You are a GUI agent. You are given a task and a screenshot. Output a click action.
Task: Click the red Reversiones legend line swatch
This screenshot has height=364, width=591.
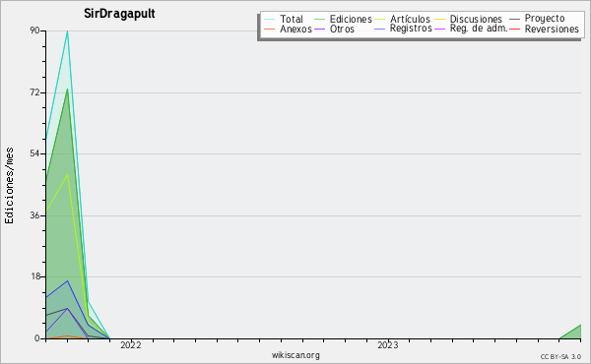pyautogui.click(x=515, y=29)
